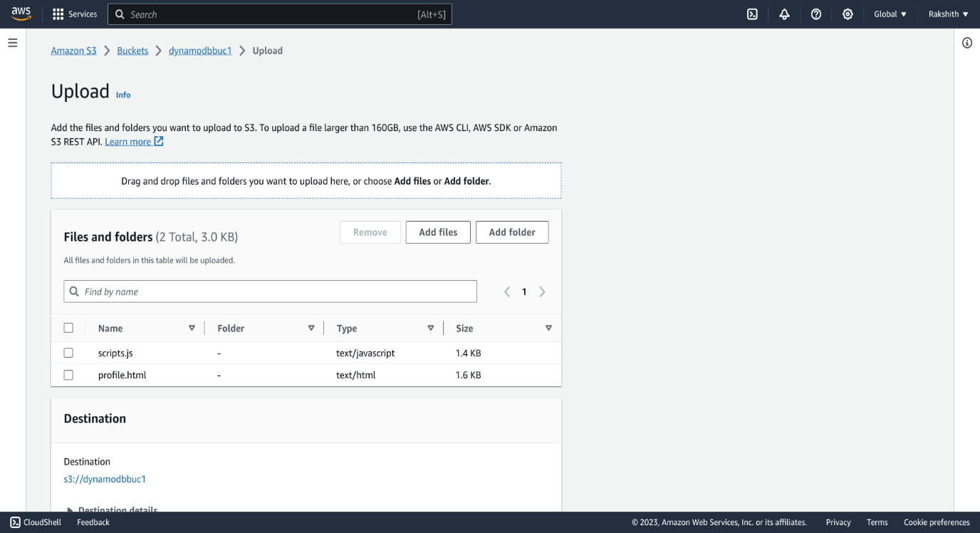Image resolution: width=980 pixels, height=533 pixels.
Task: Open the Global region dropdown
Action: tap(890, 14)
